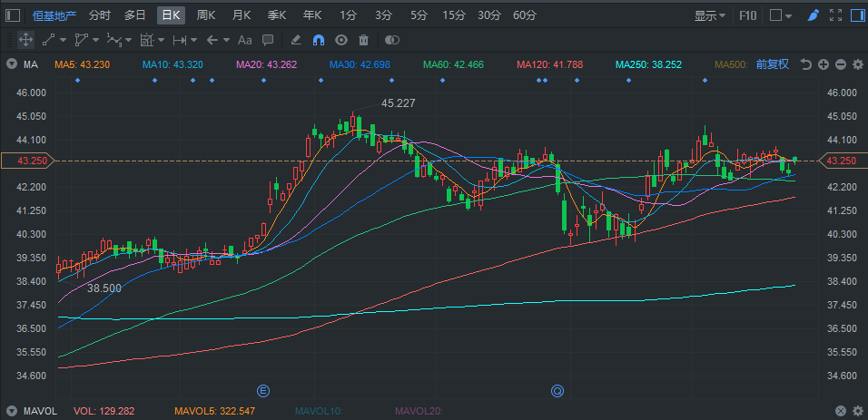Zoom in chart with plus icon

pos(823,64)
